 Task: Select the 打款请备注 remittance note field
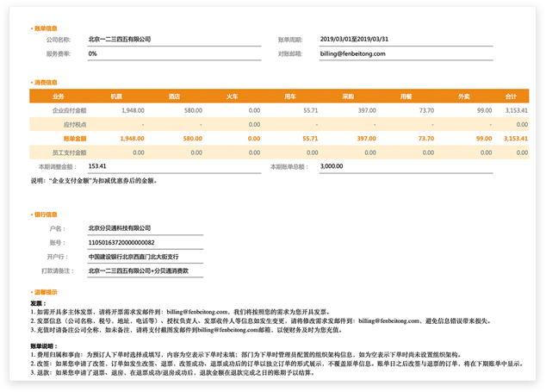(145, 271)
